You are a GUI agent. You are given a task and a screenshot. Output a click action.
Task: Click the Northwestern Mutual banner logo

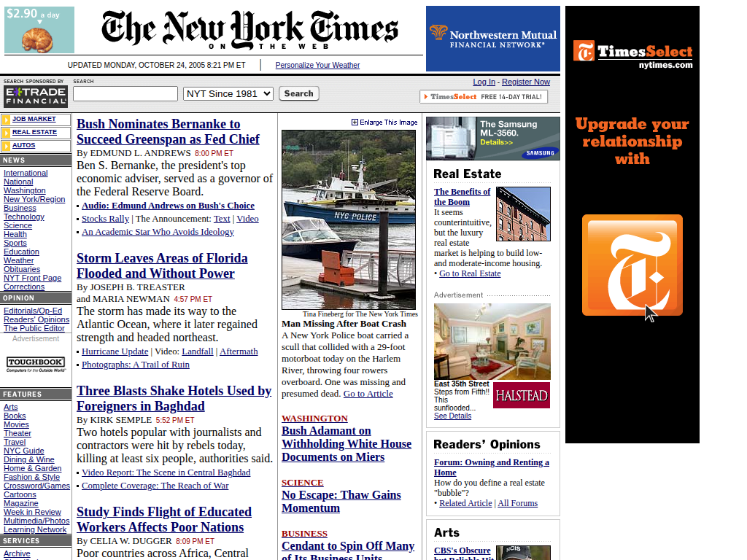pos(493,39)
